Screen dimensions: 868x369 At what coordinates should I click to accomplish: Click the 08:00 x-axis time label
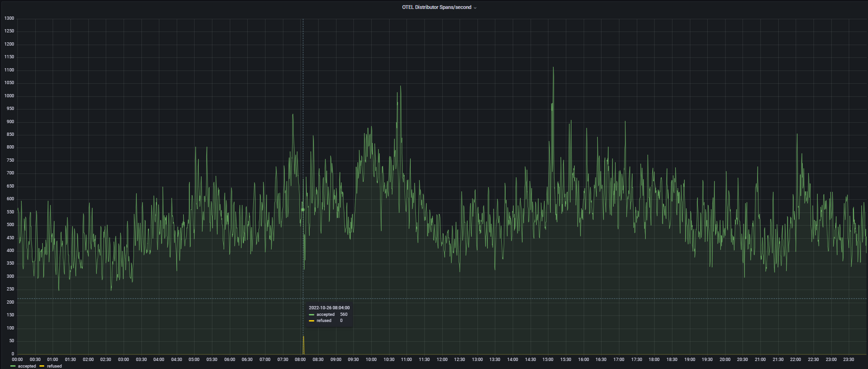click(300, 360)
